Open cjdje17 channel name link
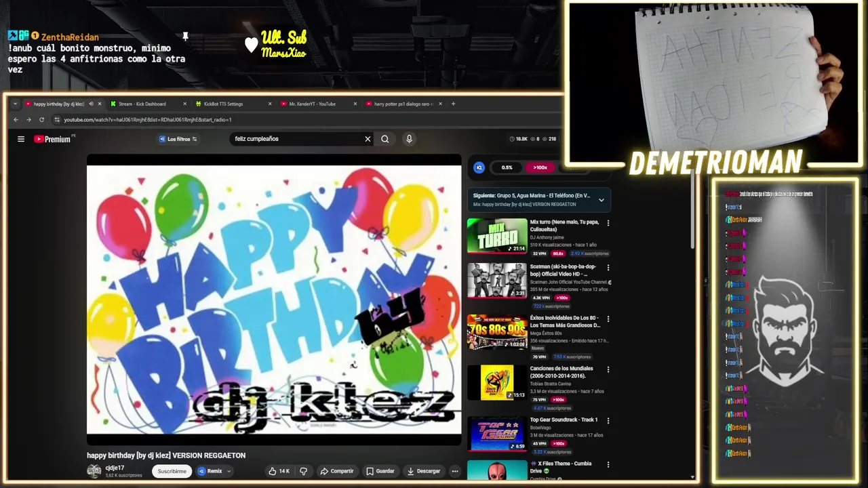 point(115,468)
